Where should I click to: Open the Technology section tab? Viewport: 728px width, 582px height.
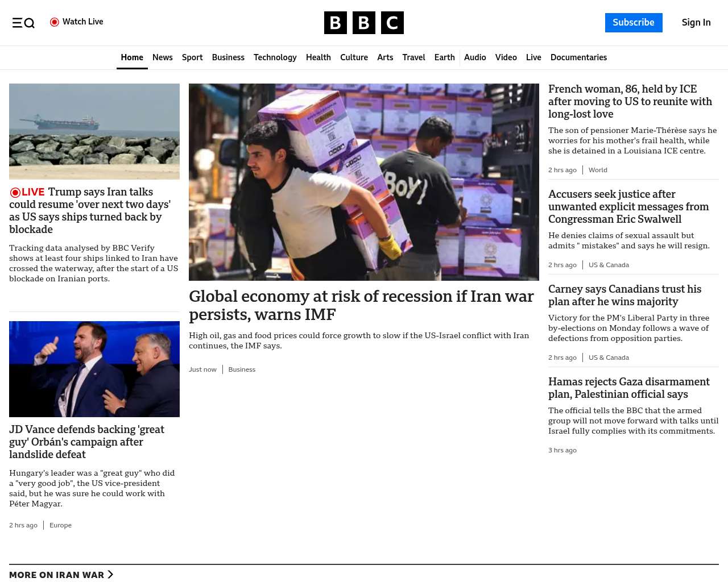click(x=275, y=57)
